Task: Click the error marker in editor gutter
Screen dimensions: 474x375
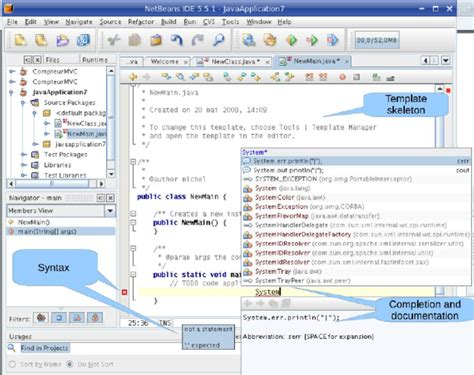Action: 124,292
